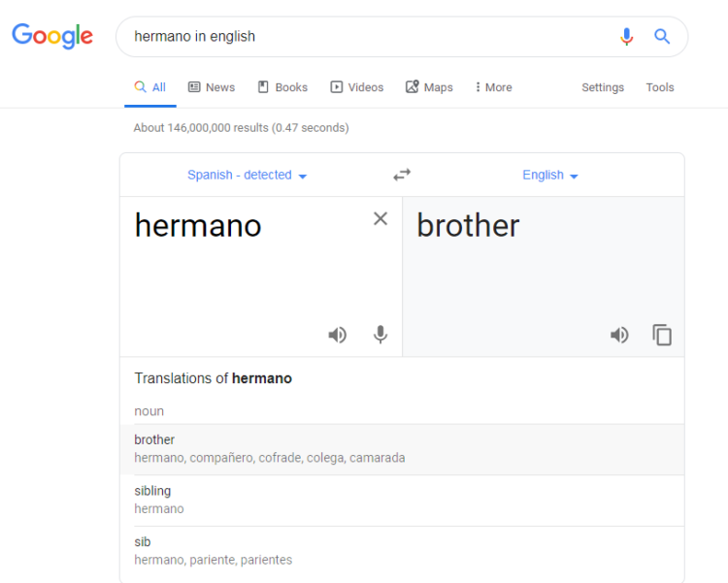Expand the More search options menu
Viewport: 728px width, 583px height.
(x=493, y=87)
